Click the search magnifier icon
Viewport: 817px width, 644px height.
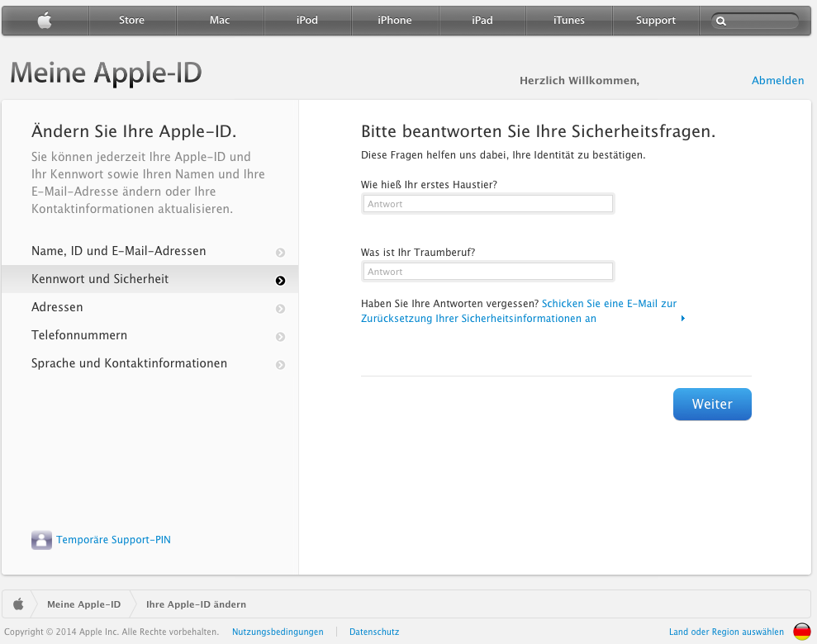pyautogui.click(x=721, y=21)
